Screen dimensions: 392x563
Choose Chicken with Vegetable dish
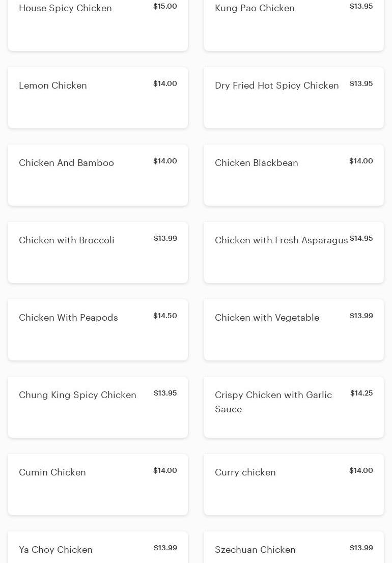pos(294,330)
